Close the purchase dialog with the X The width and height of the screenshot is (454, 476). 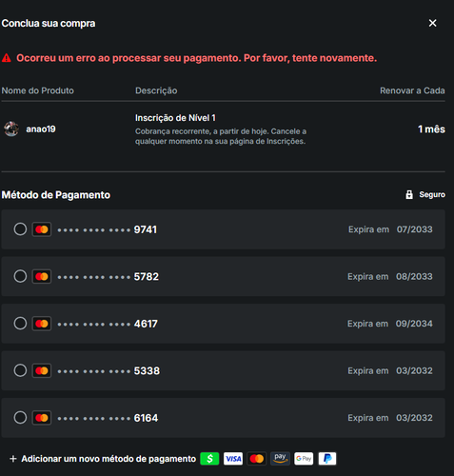click(x=432, y=23)
